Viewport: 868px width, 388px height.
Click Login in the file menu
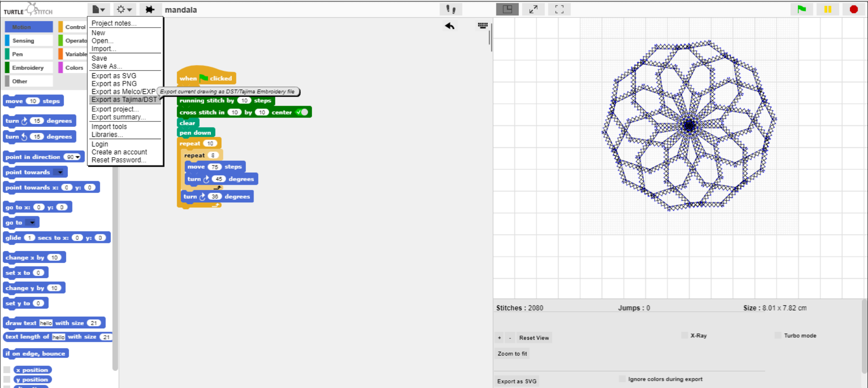[x=99, y=144]
